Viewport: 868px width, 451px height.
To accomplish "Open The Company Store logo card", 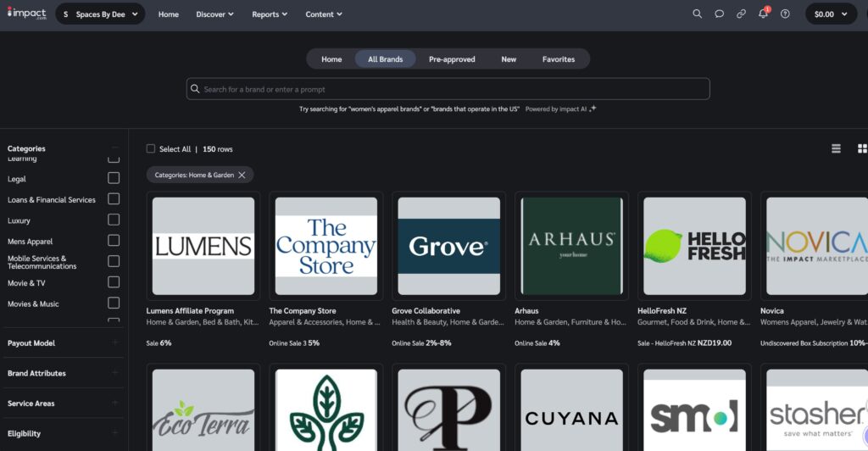I will (326, 246).
